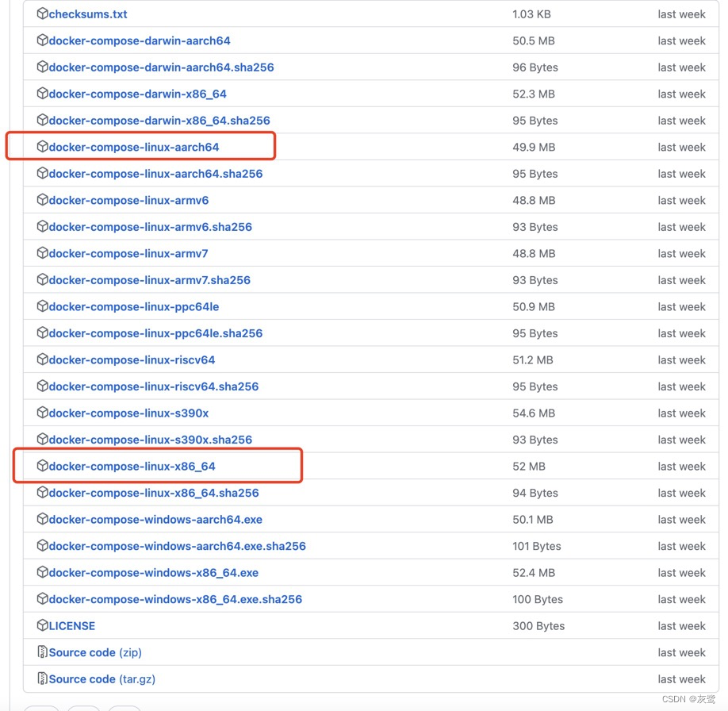Click package icon beside docker-compose-linux-riscv64

(x=42, y=359)
